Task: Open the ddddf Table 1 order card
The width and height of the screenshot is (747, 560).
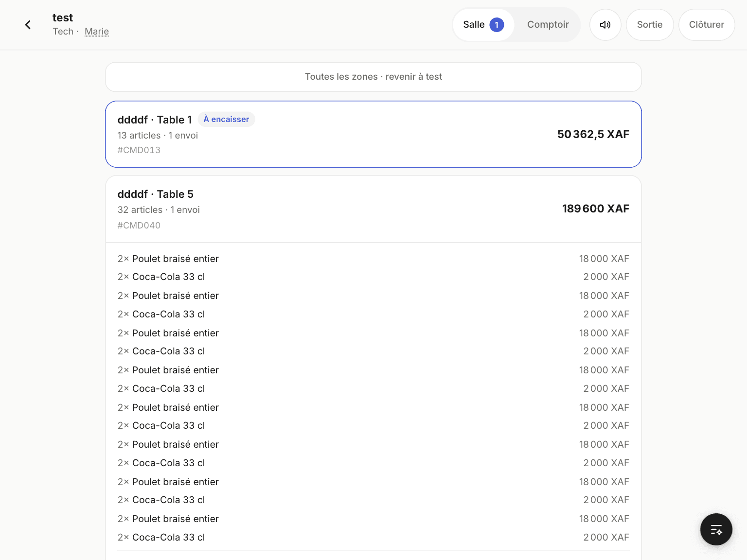Action: pos(373,134)
